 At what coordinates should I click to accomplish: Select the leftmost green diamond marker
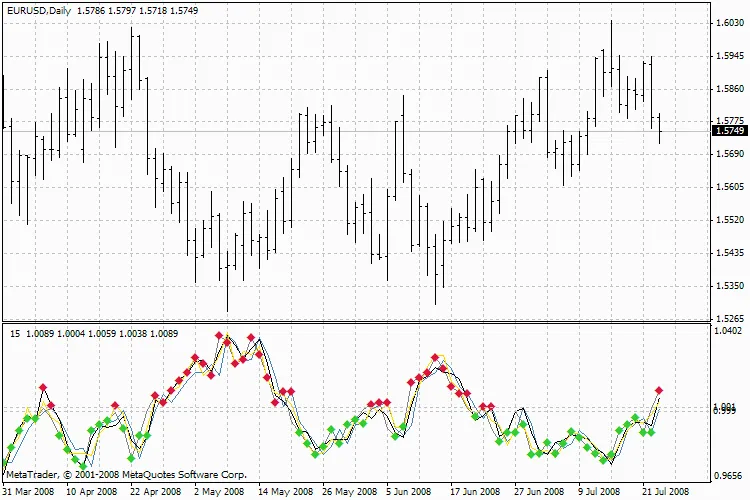coord(11,447)
